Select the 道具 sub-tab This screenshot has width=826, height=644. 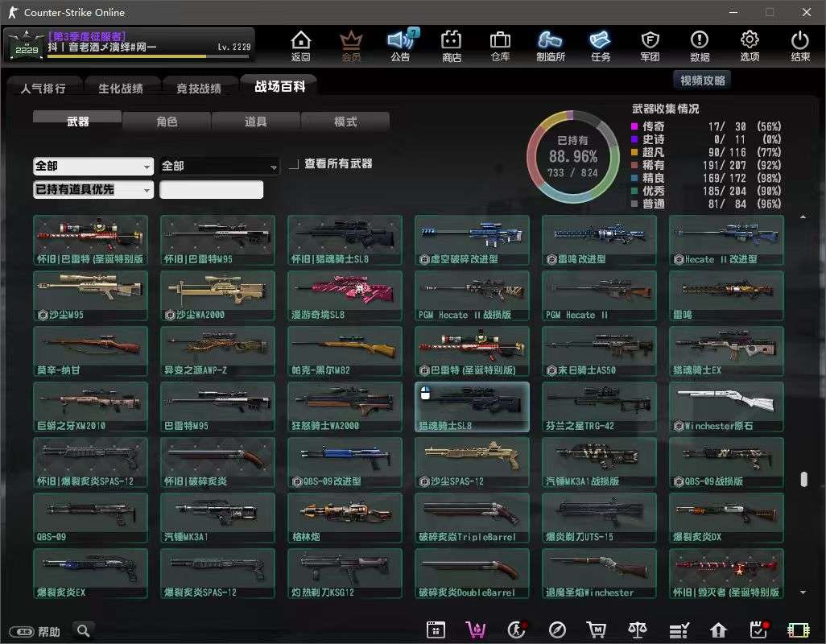point(255,122)
